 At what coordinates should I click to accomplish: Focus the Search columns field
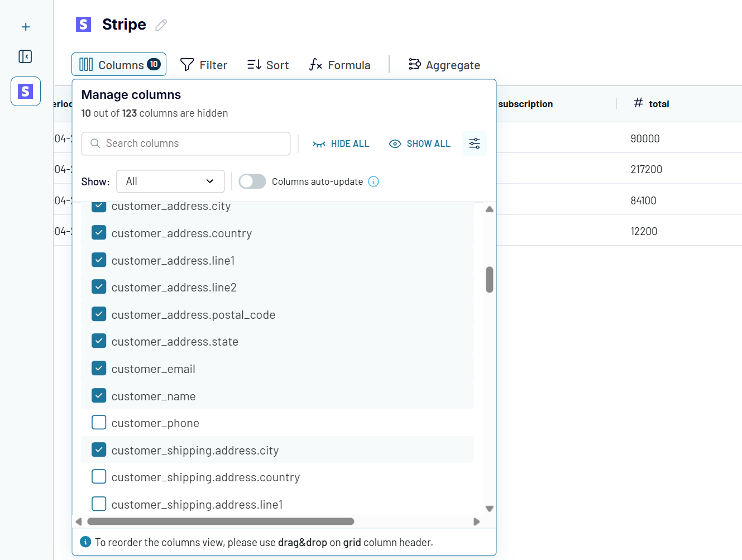coord(186,143)
